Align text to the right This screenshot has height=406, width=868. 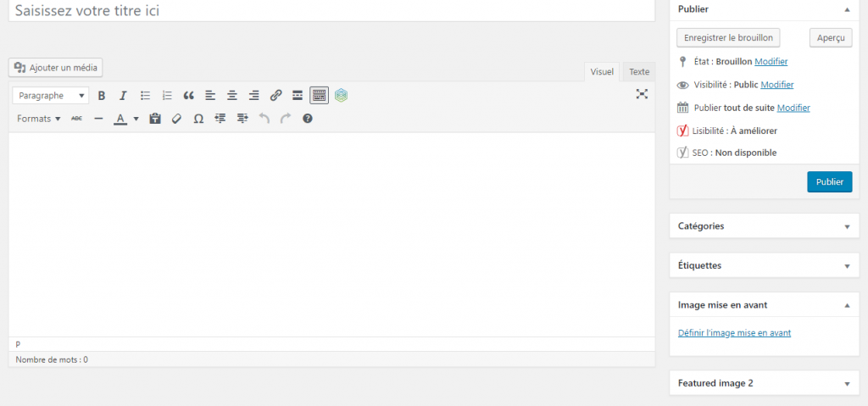coord(254,96)
